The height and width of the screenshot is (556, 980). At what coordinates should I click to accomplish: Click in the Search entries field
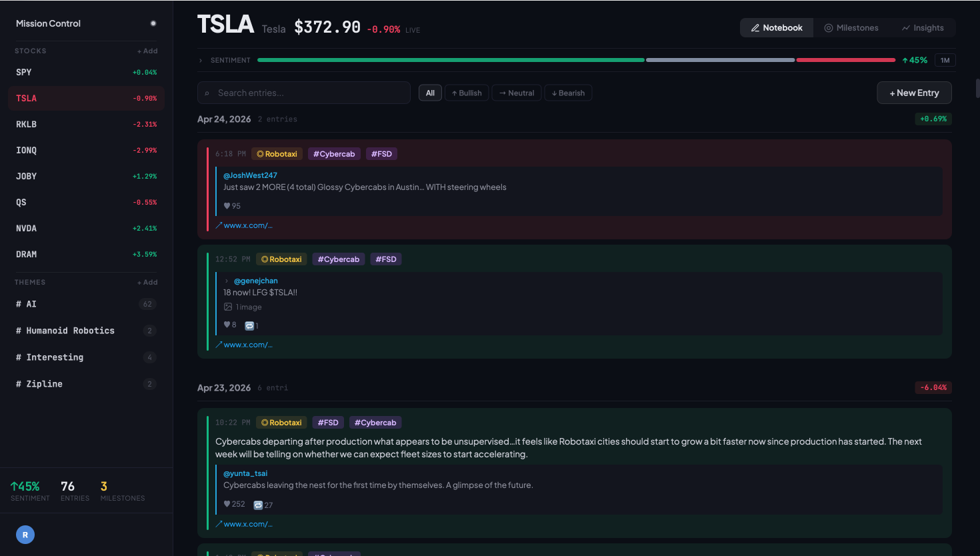[304, 93]
